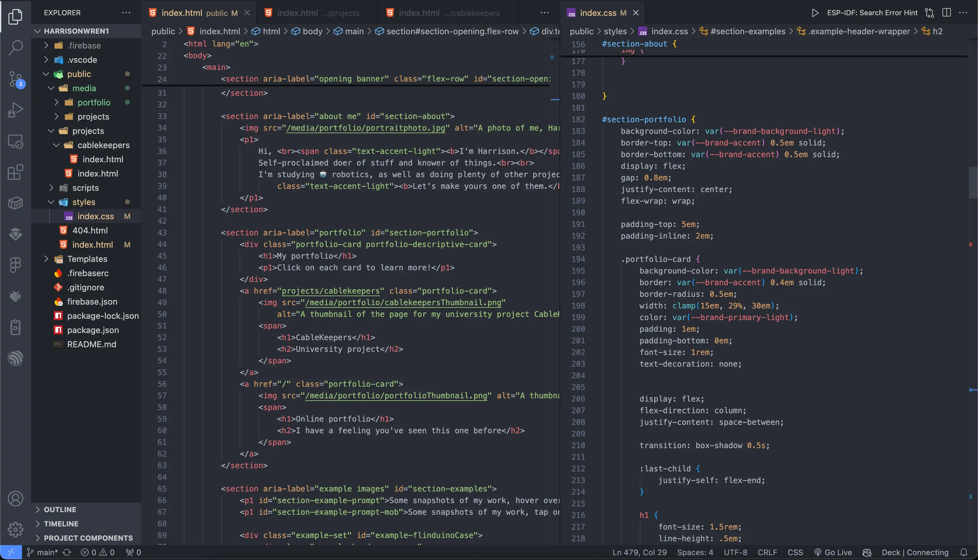Expand the OUTLINE section
978x560 pixels.
(x=60, y=509)
